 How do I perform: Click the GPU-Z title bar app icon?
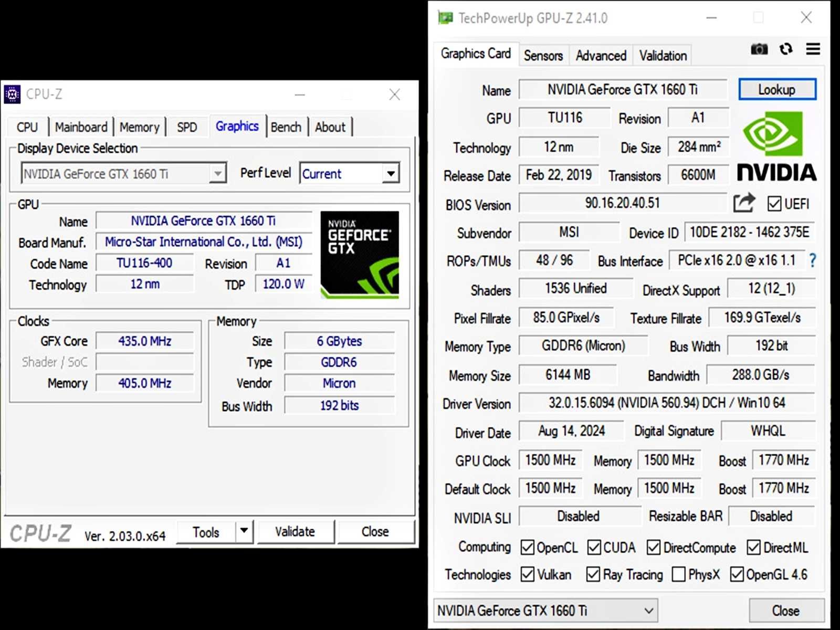[445, 18]
